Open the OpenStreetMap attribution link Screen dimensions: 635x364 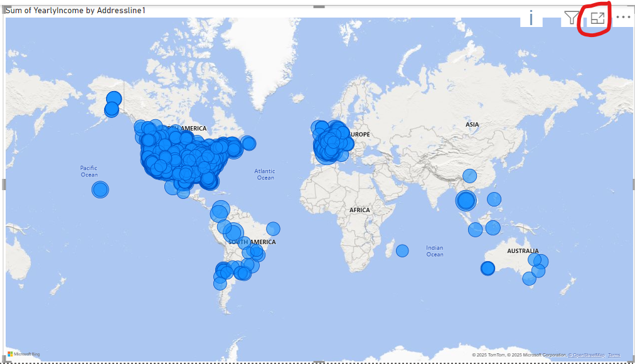click(587, 355)
